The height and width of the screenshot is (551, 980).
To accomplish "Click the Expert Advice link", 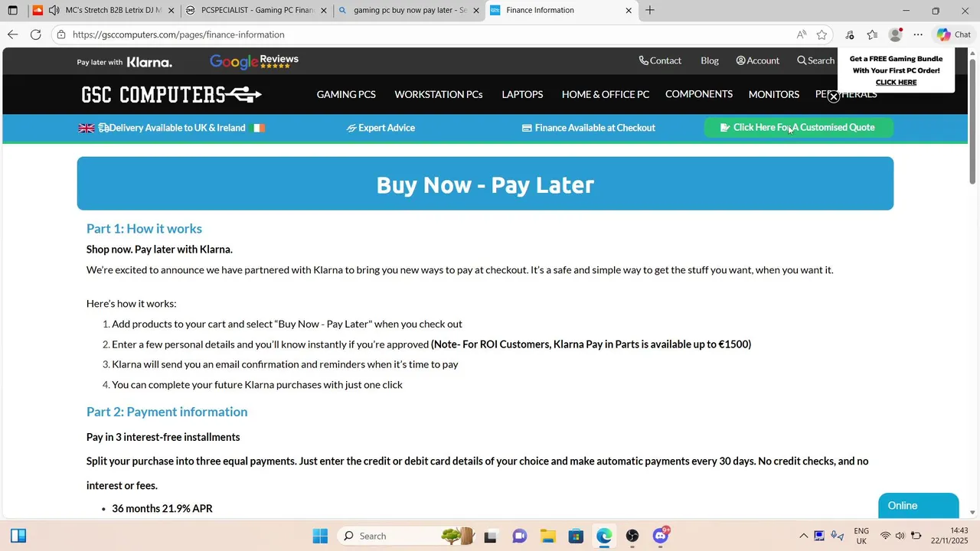I will 381,128.
